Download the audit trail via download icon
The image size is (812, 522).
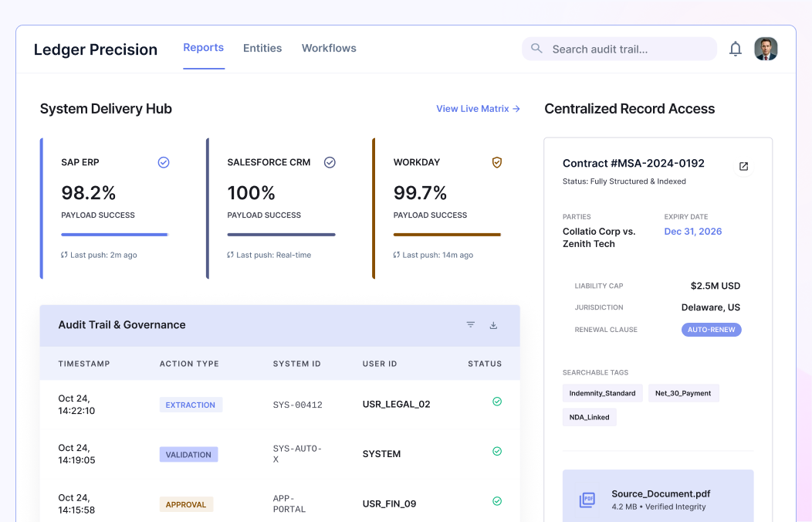coord(493,325)
